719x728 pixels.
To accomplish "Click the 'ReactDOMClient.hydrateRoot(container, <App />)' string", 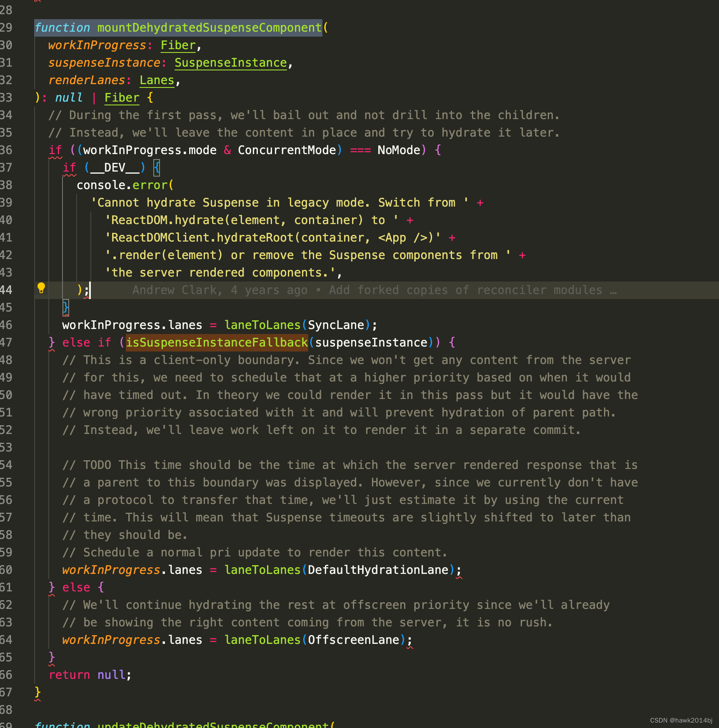I will [273, 237].
